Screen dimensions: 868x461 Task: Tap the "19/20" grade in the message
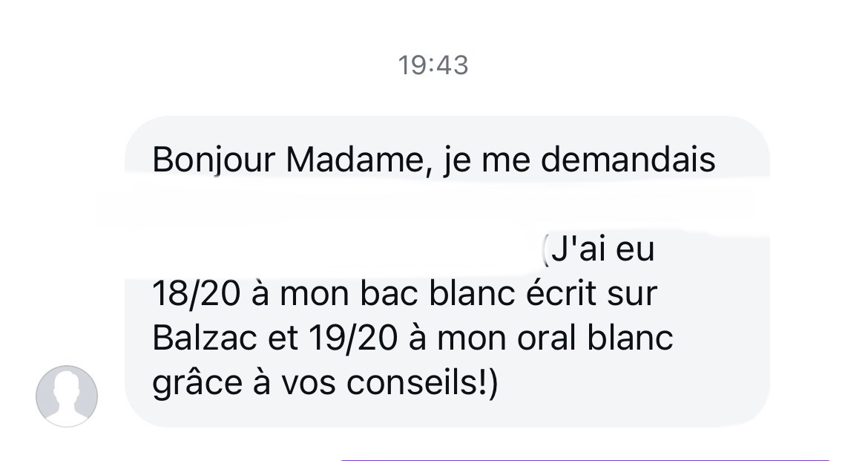tap(353, 338)
